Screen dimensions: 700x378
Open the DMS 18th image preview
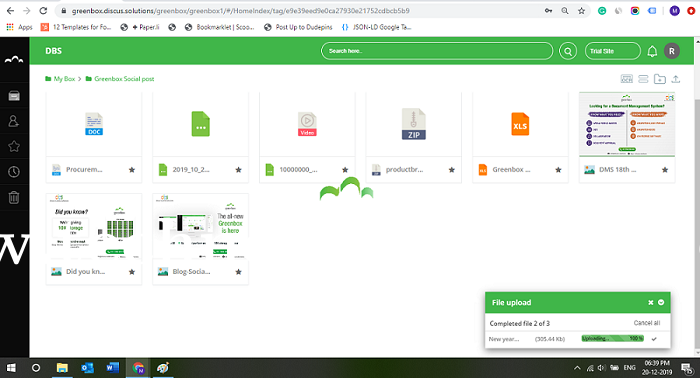627,124
